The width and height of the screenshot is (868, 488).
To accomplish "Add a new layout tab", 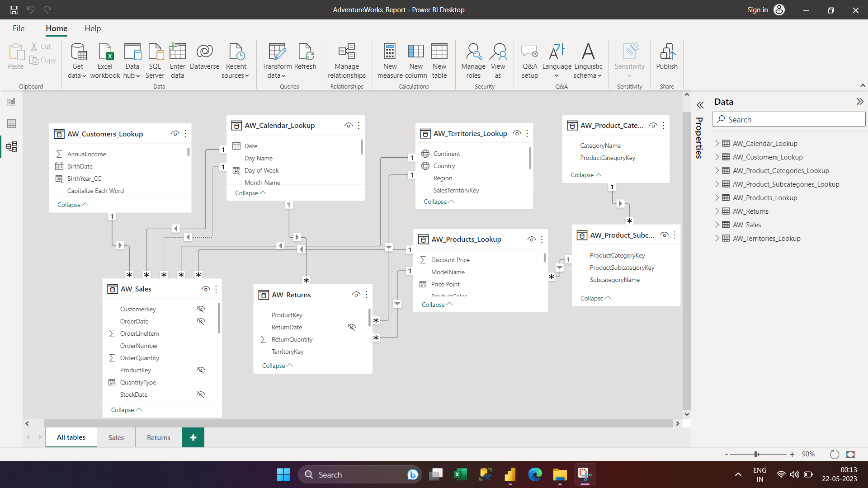I will click(193, 437).
